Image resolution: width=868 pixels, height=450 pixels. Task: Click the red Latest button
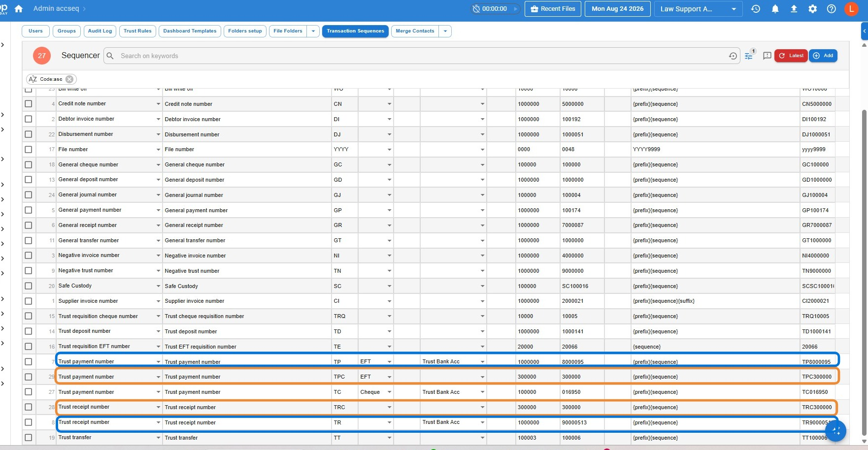(x=791, y=56)
